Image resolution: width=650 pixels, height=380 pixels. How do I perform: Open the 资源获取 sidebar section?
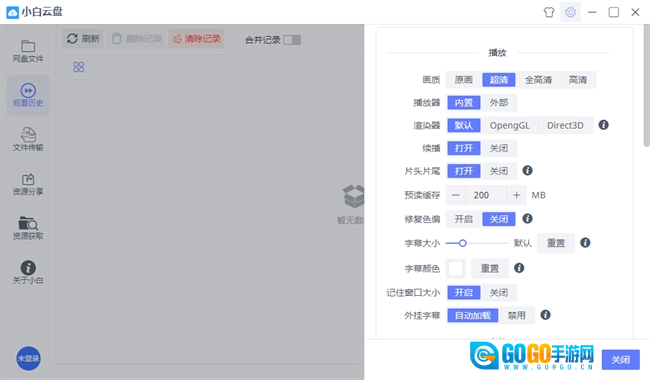pyautogui.click(x=28, y=228)
